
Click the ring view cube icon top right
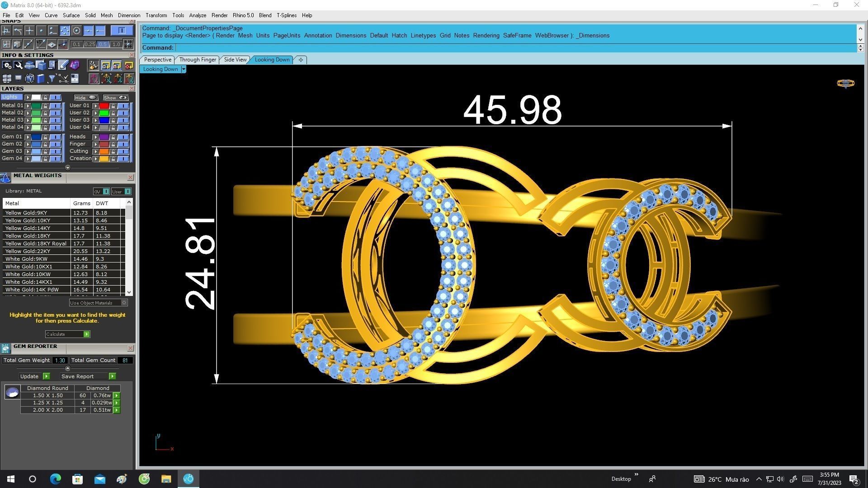[845, 83]
